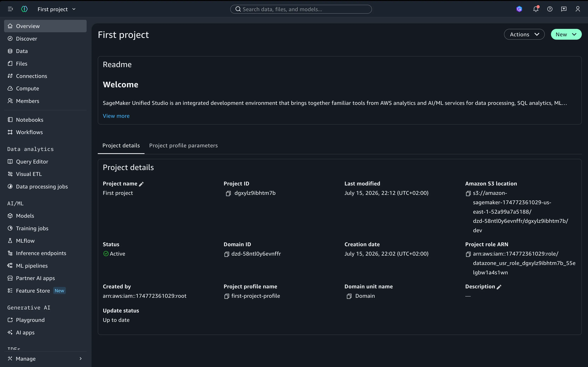Open the First project switcher dropdown
This screenshot has height=367, width=588.
click(x=57, y=9)
